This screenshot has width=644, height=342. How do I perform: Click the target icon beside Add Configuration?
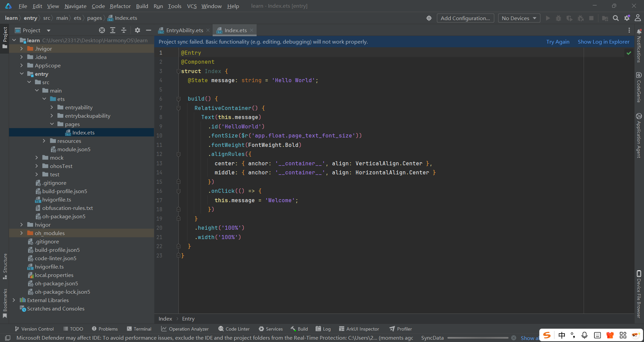[429, 18]
